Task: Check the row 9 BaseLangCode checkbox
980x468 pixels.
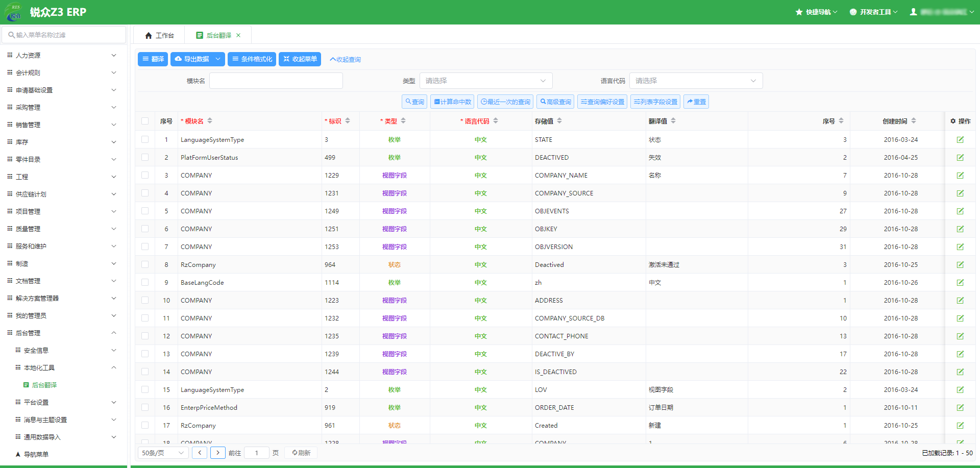Action: pyautogui.click(x=145, y=282)
